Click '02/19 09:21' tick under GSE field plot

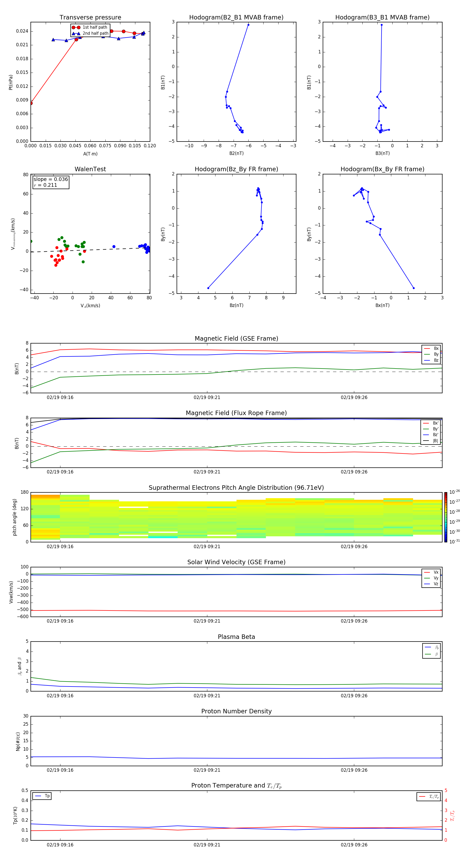[x=207, y=398]
